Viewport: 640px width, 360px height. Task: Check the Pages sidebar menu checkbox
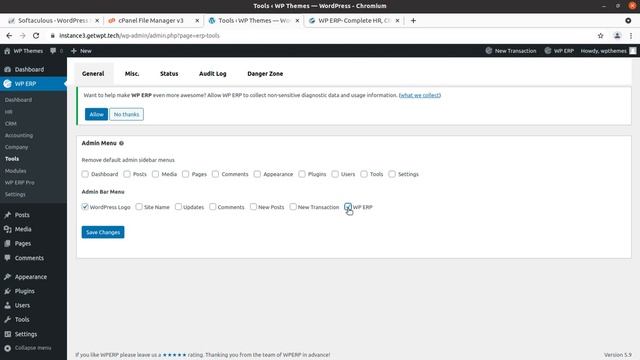pos(185,174)
